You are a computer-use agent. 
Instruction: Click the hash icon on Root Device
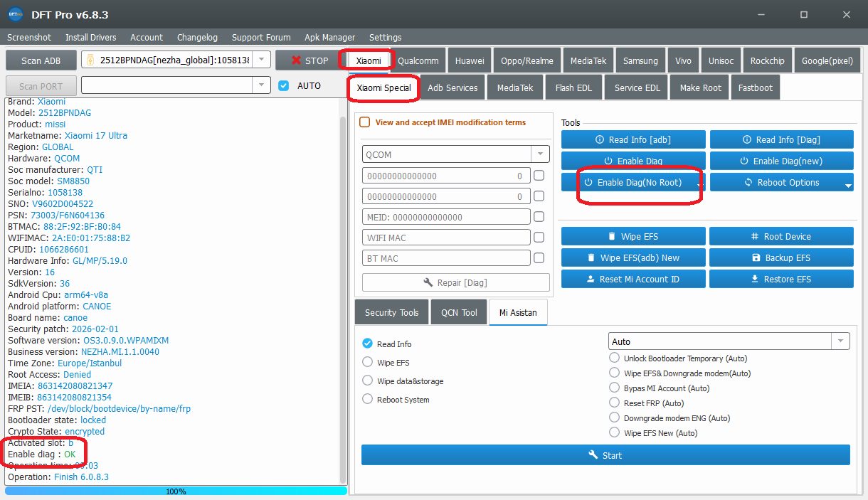[x=755, y=236]
